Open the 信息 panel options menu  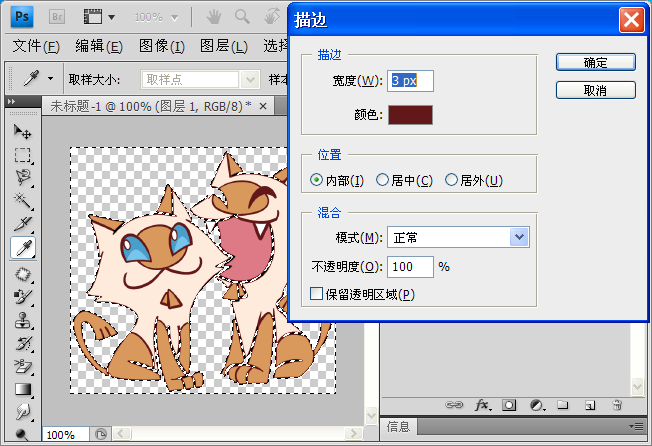tap(637, 426)
